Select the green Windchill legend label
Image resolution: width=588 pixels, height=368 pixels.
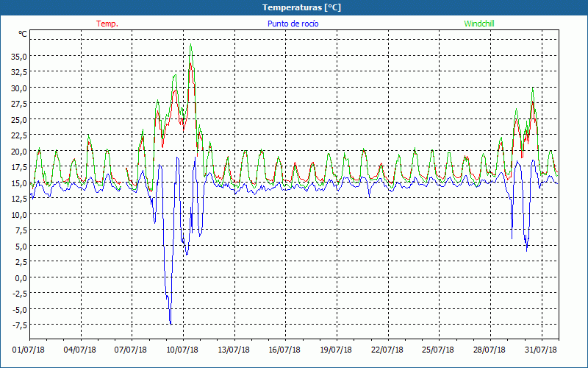[479, 24]
